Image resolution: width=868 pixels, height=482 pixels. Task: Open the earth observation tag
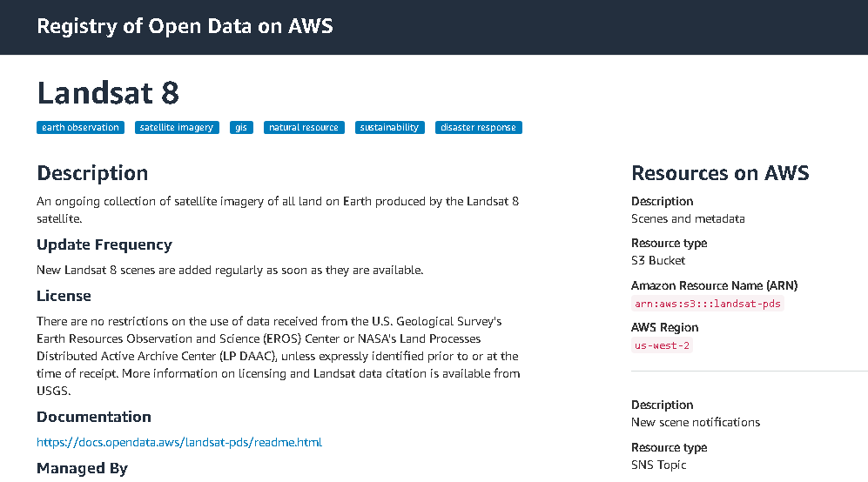[80, 128]
